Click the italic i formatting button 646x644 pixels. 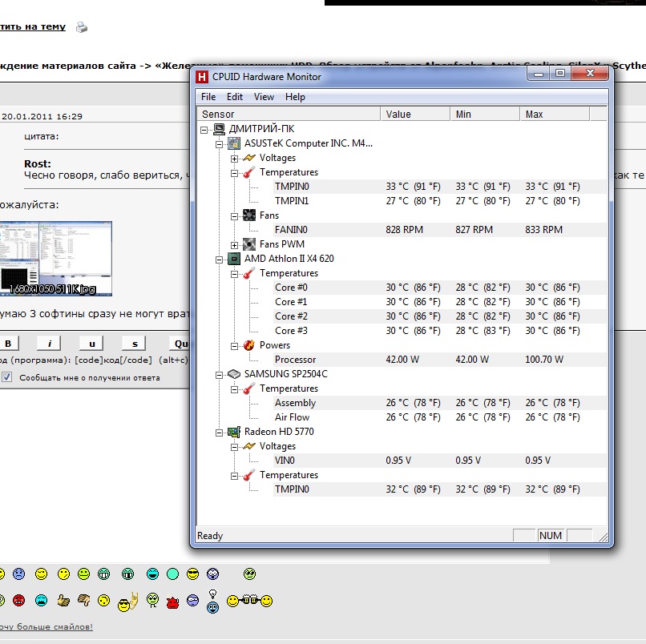[50, 344]
